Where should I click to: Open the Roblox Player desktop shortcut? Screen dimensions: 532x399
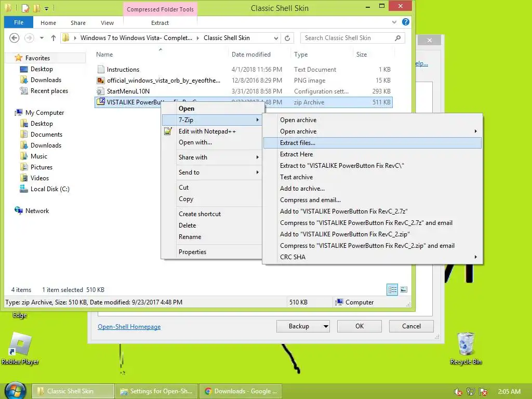20,349
